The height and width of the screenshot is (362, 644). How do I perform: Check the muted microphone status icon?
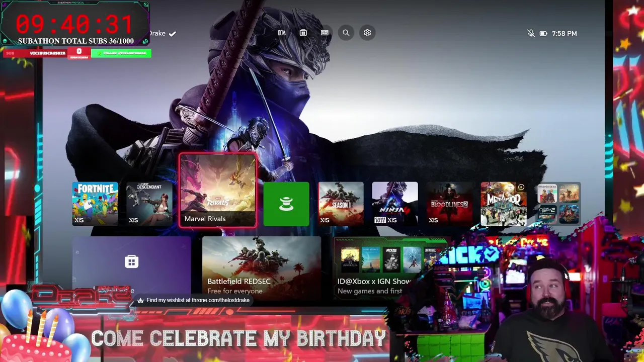[x=531, y=33]
